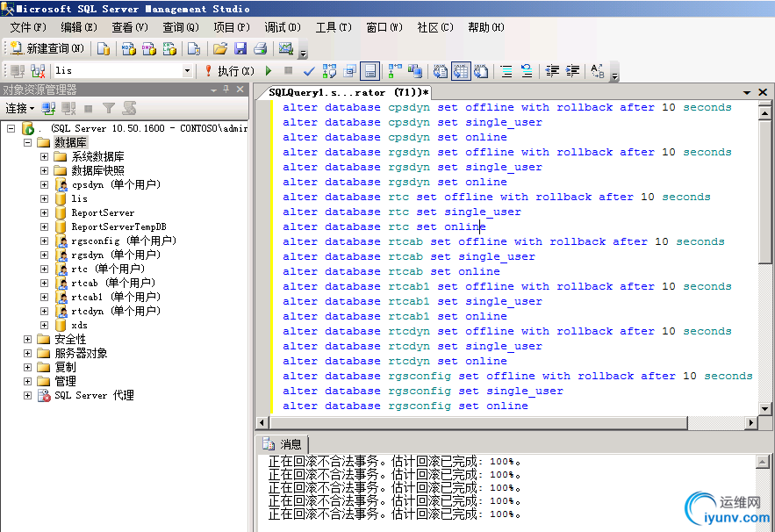The image size is (775, 532).
Task: Expand the cpsdyn database node
Action: pos(44,184)
